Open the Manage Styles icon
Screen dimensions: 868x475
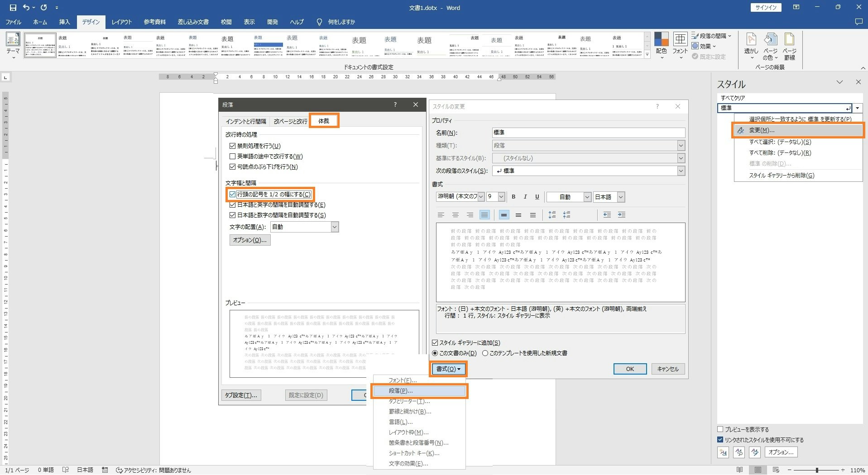coord(755,452)
